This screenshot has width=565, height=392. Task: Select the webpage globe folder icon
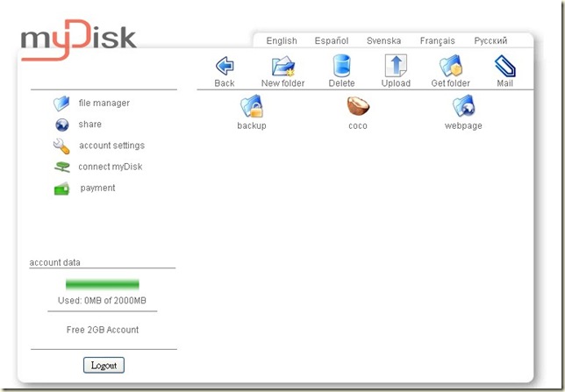[x=464, y=106]
